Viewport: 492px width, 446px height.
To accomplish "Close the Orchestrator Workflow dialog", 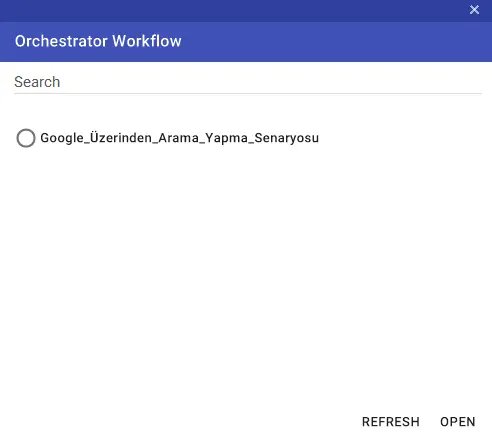I will [474, 10].
